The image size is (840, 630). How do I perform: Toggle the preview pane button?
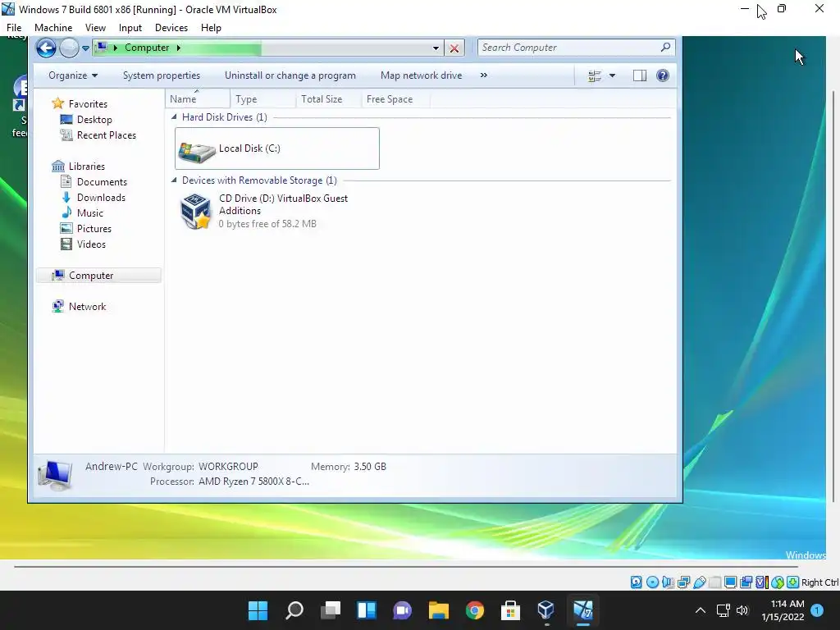coord(640,75)
